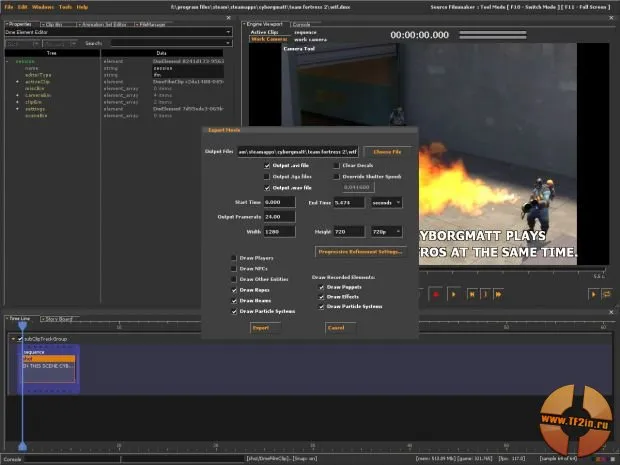Enable Draw Players checkbox

click(x=233, y=258)
